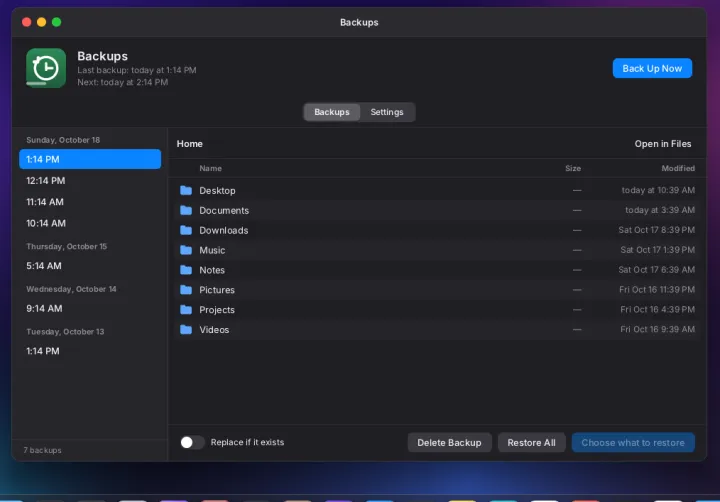Click the Delete Backup button
Image resolution: width=720 pixels, height=502 pixels.
(x=449, y=442)
